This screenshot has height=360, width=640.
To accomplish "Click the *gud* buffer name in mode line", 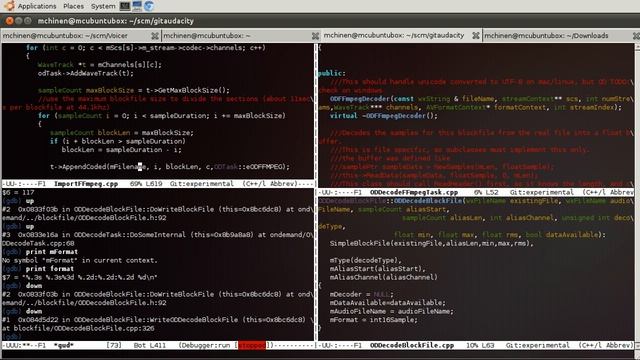I will point(63,345).
